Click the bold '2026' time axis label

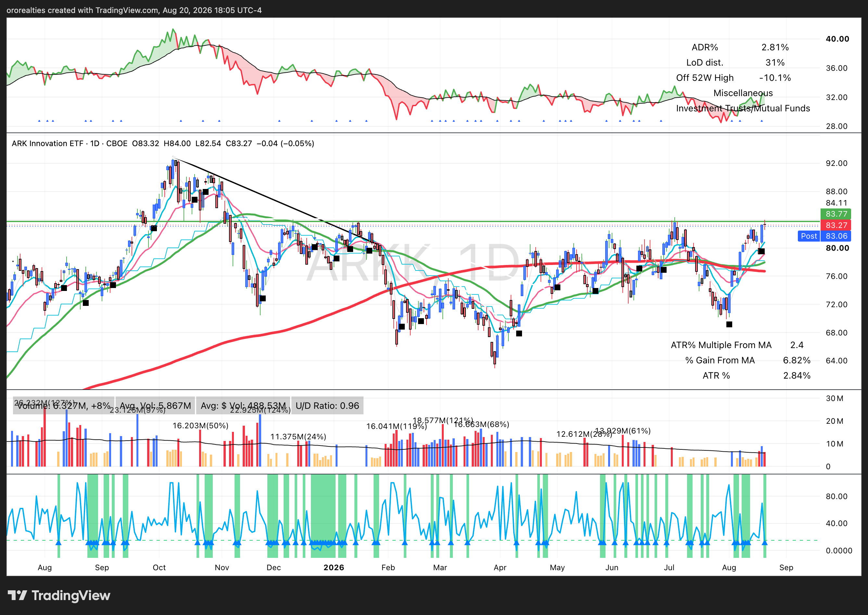pyautogui.click(x=334, y=568)
